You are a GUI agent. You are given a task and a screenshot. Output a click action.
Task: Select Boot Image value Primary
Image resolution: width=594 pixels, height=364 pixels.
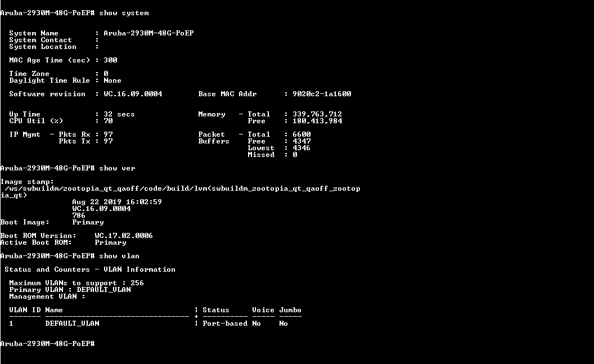88,223
